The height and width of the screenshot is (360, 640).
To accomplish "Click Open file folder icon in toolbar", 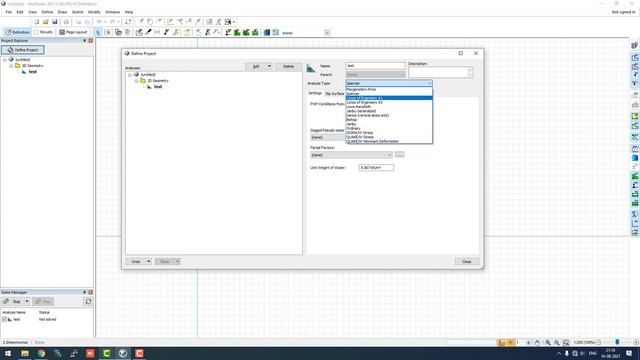I will [x=46, y=22].
